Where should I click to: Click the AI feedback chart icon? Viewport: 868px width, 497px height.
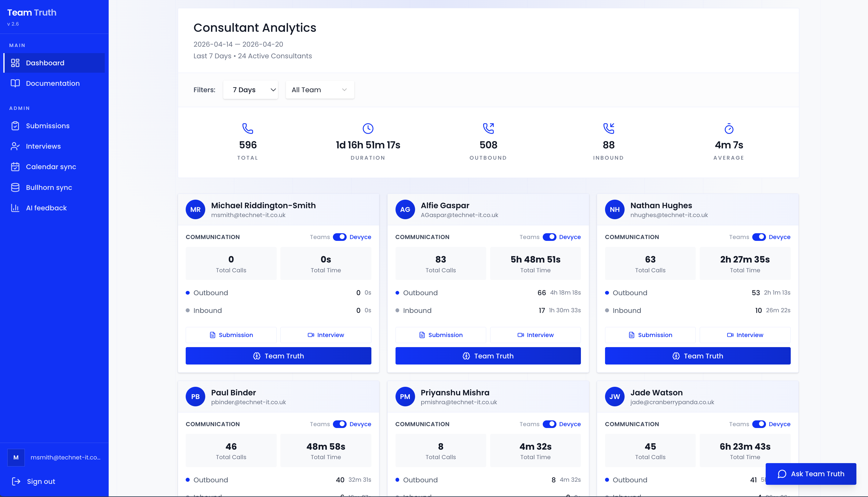click(15, 208)
